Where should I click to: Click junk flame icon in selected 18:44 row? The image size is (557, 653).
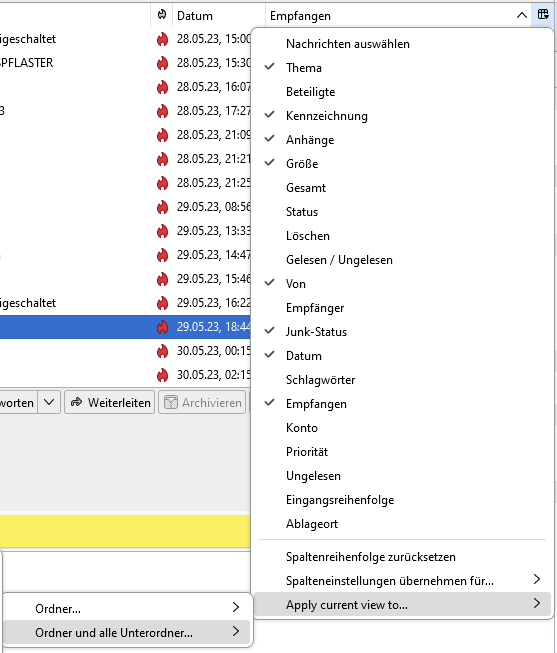[x=162, y=327]
